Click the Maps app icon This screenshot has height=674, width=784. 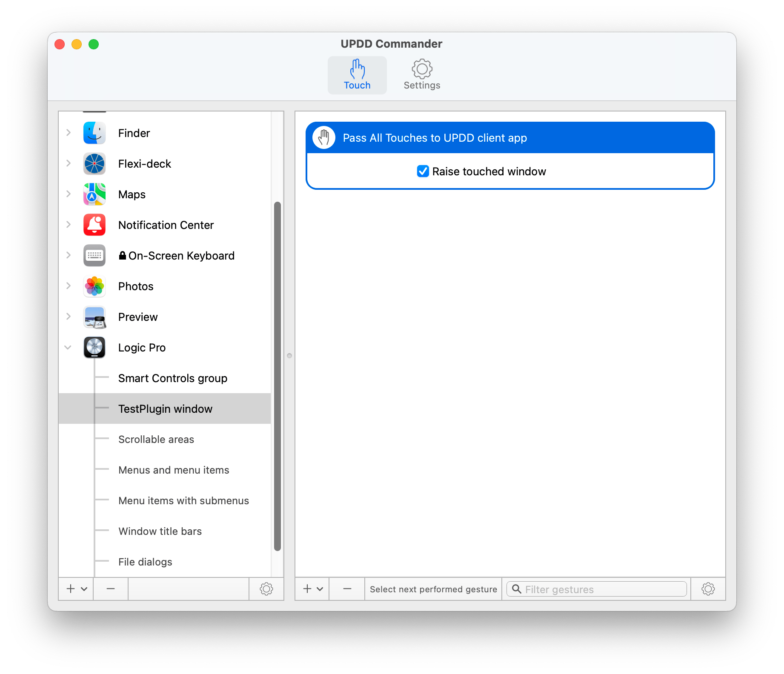tap(94, 194)
